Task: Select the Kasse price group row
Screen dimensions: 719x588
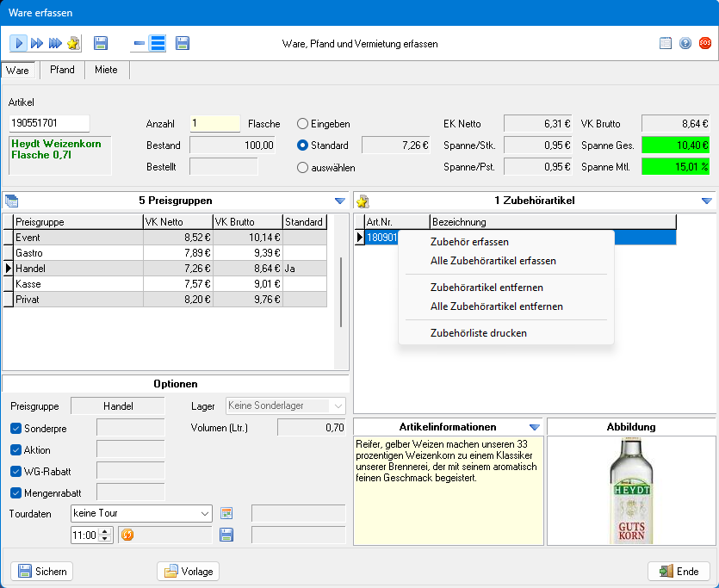Action: 165,284
